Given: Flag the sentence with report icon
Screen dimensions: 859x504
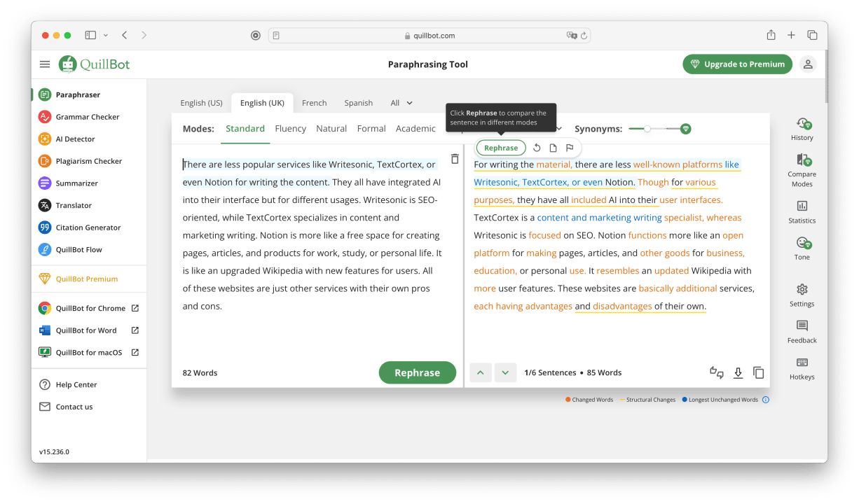Looking at the screenshot, I should click(570, 148).
